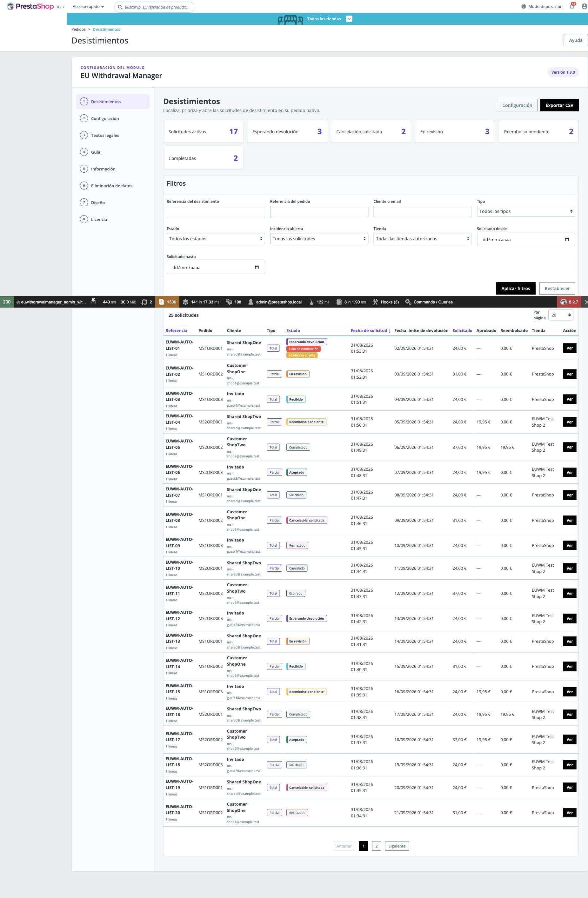The width and height of the screenshot is (588, 898).
Task: Open the Hooks (3) profiler panel
Action: pos(385,302)
